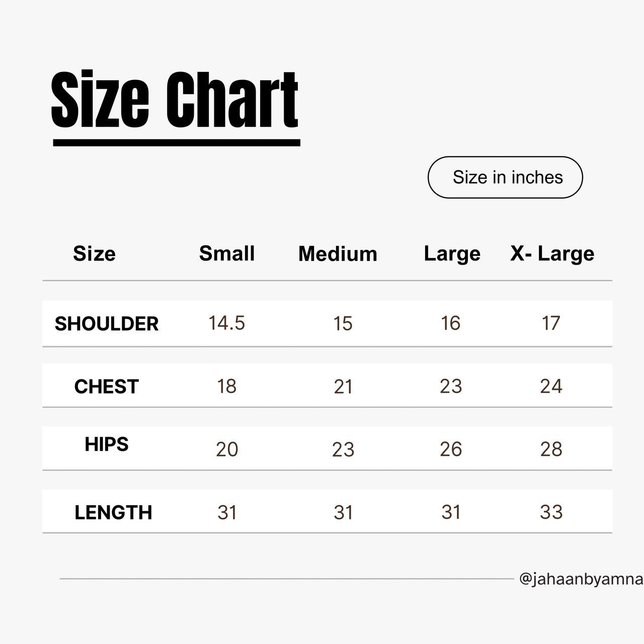Select the X- Large column header

552,254
